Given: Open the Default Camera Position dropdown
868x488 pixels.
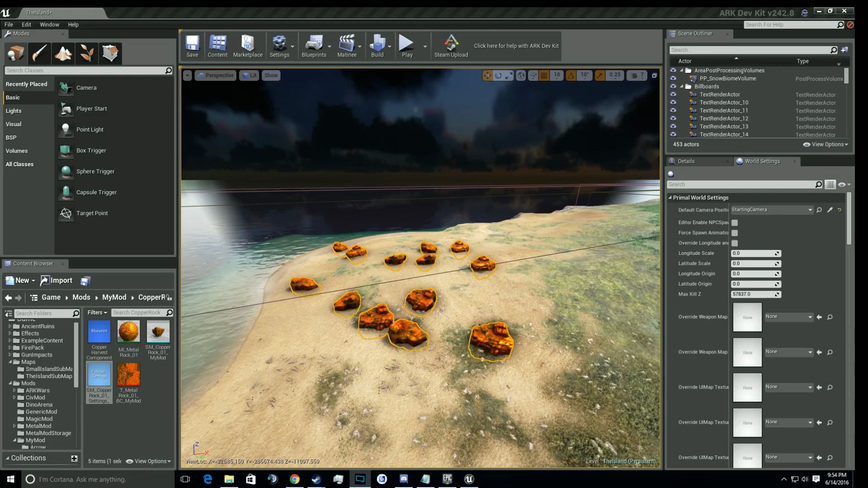Looking at the screenshot, I should (772, 210).
